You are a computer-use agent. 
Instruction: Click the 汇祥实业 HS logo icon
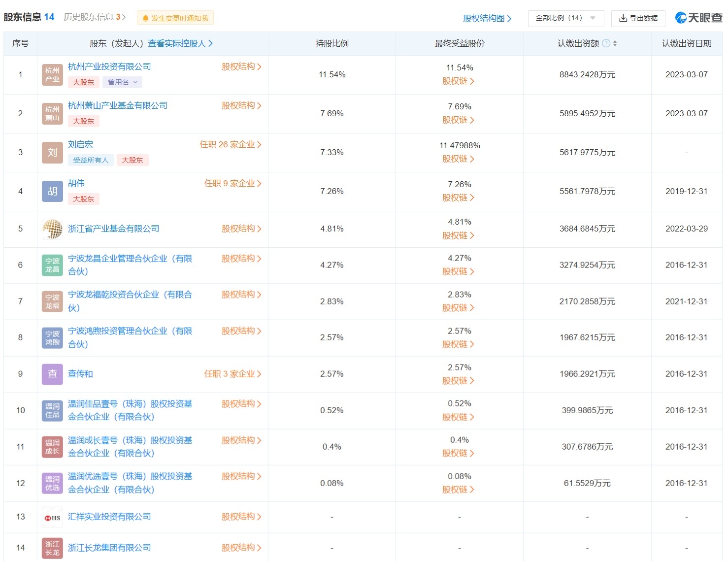coord(52,518)
